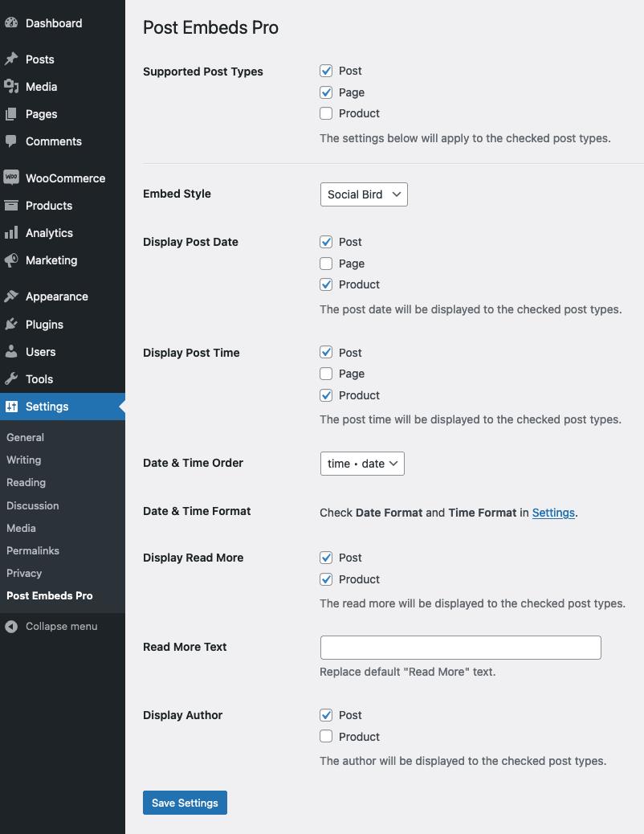
Task: Check Product under Display Author
Action: point(326,736)
